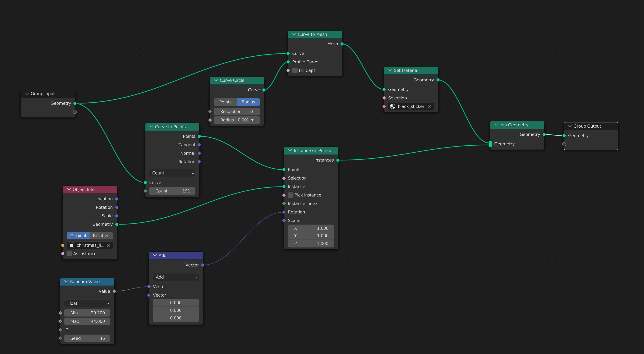Click the Instance on Points node title

312,151
